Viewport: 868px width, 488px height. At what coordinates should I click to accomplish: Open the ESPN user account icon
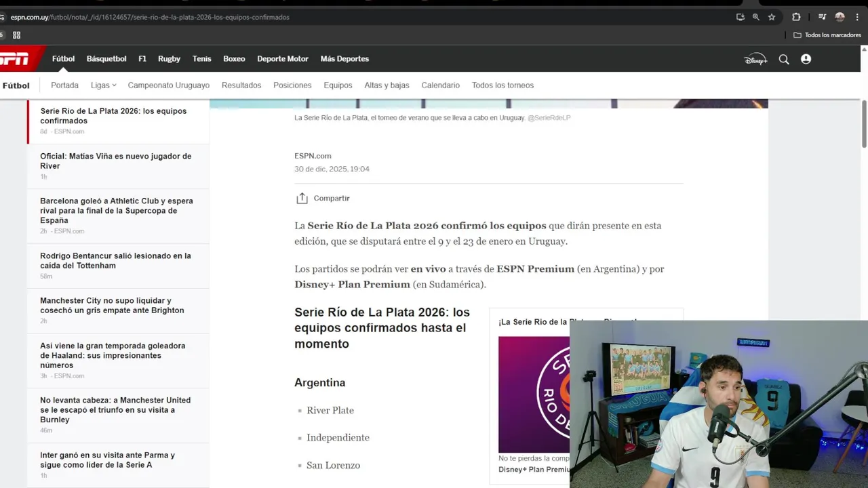pyautogui.click(x=806, y=59)
